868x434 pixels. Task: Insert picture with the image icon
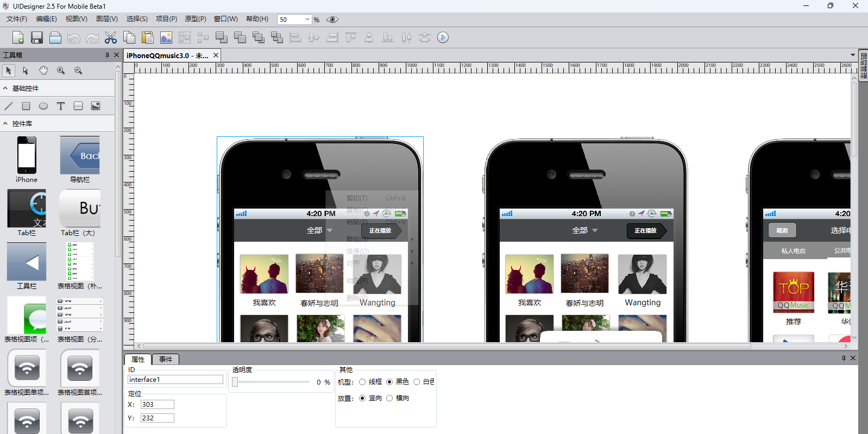pos(166,37)
